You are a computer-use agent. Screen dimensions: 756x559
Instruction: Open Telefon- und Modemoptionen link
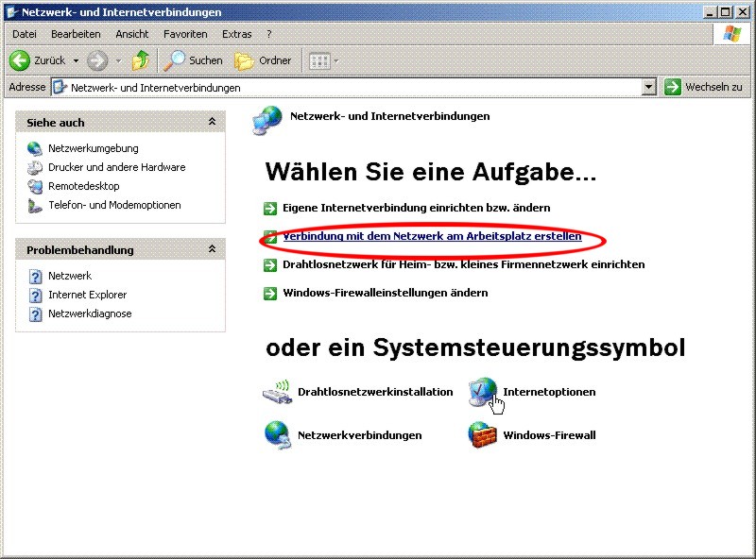(114, 205)
